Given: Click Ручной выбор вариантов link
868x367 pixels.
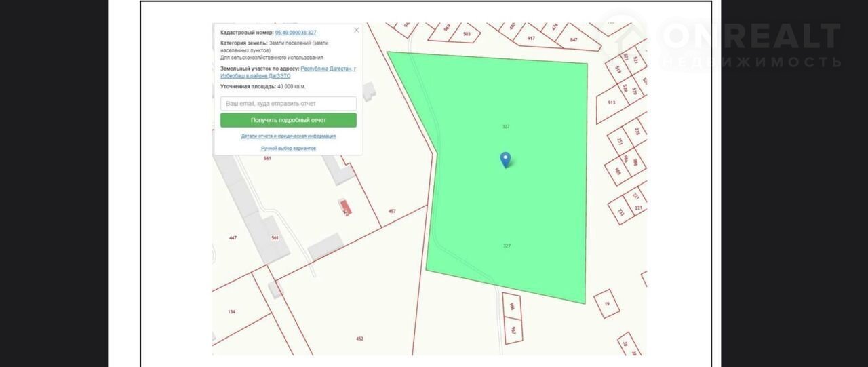Looking at the screenshot, I should tap(288, 148).
